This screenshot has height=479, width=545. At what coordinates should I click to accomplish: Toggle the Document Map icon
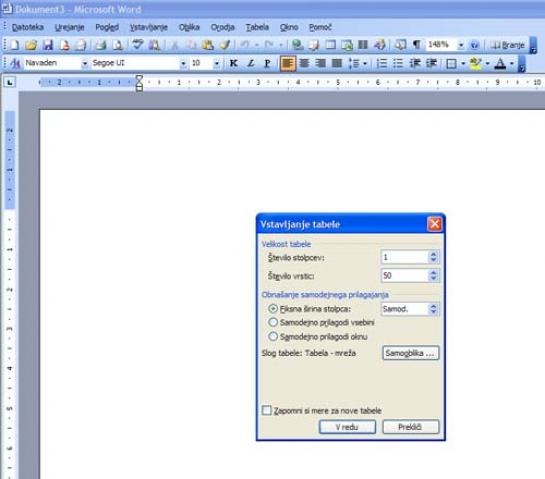point(400,45)
